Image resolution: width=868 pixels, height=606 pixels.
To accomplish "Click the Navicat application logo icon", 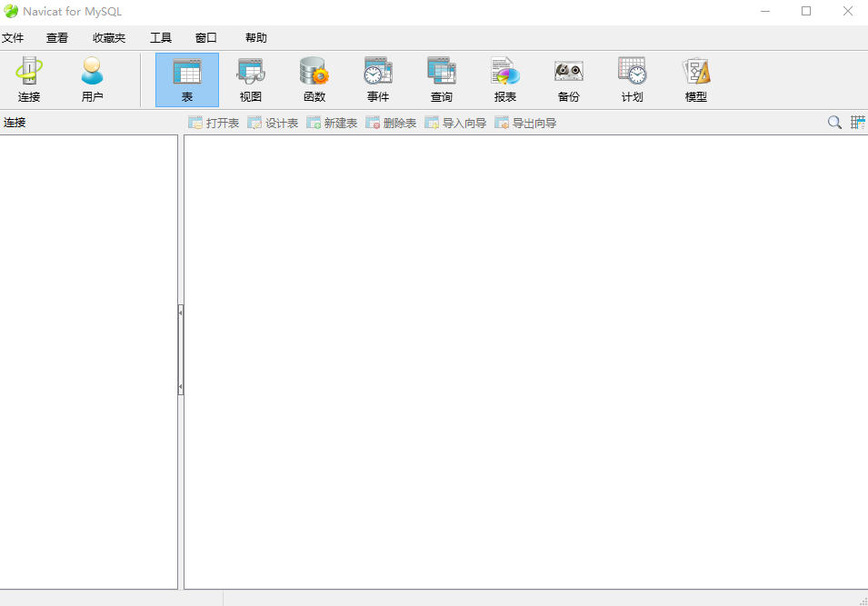I will pyautogui.click(x=11, y=11).
